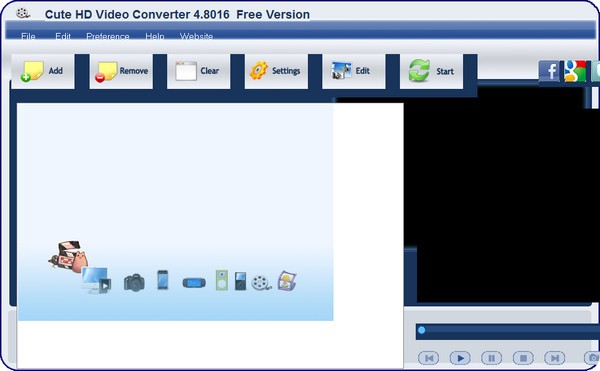This screenshot has height=371, width=600.
Task: Click the computer monitor device icon
Action: click(x=96, y=280)
